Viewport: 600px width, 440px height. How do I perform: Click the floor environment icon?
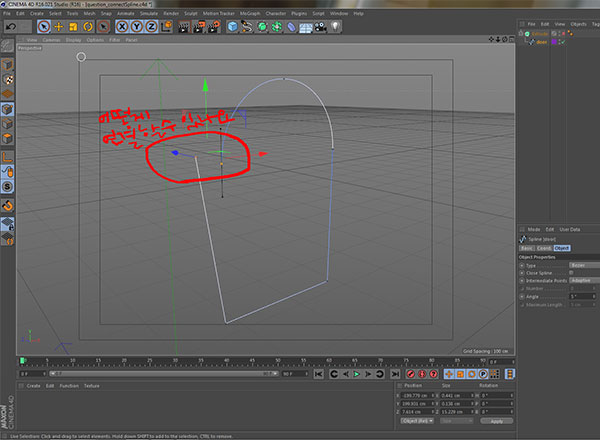306,27
